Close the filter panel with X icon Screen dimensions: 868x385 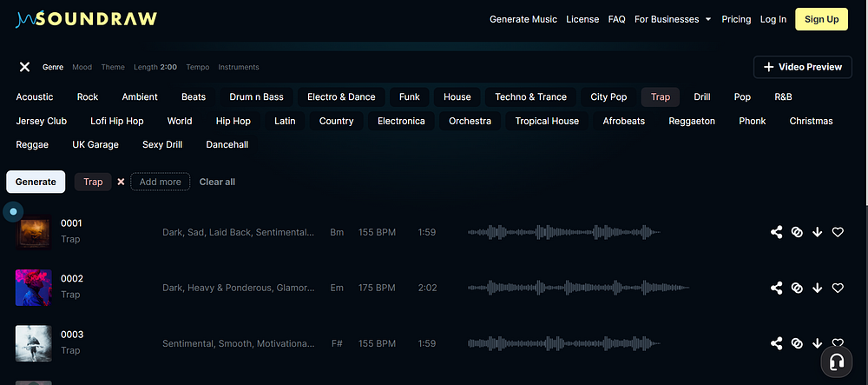(24, 67)
